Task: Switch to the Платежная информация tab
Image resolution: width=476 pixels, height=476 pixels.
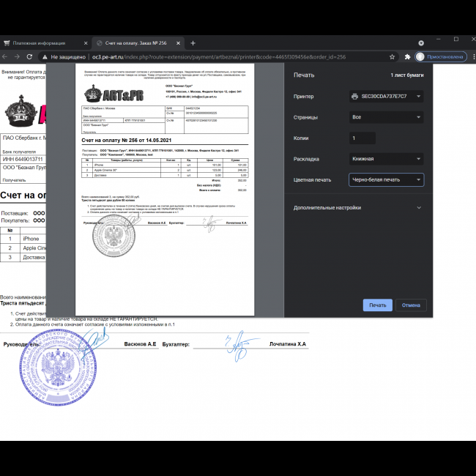Action: click(44, 43)
